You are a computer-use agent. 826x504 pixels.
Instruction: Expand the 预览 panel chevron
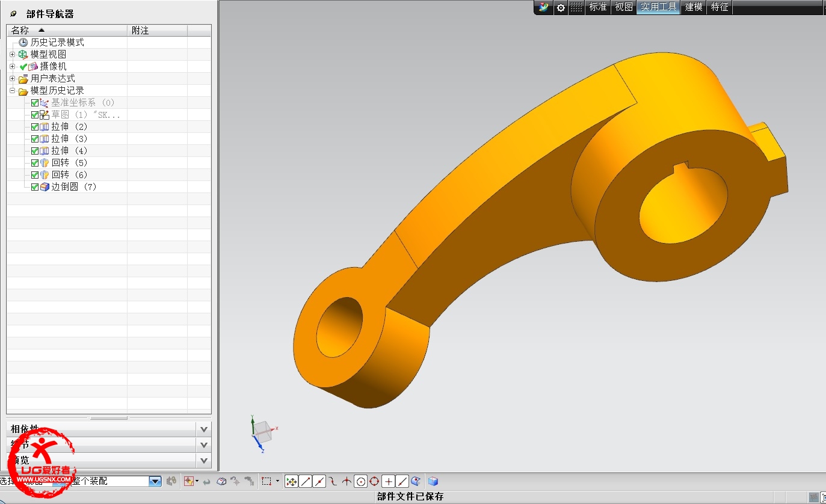pos(204,461)
